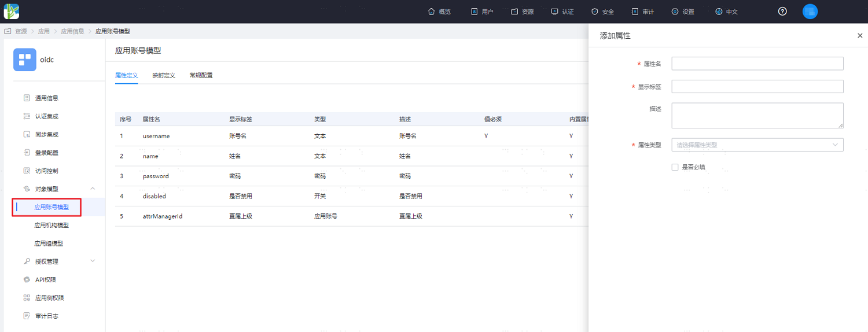Click the oidc application icon
This screenshot has width=868, height=332.
point(25,60)
